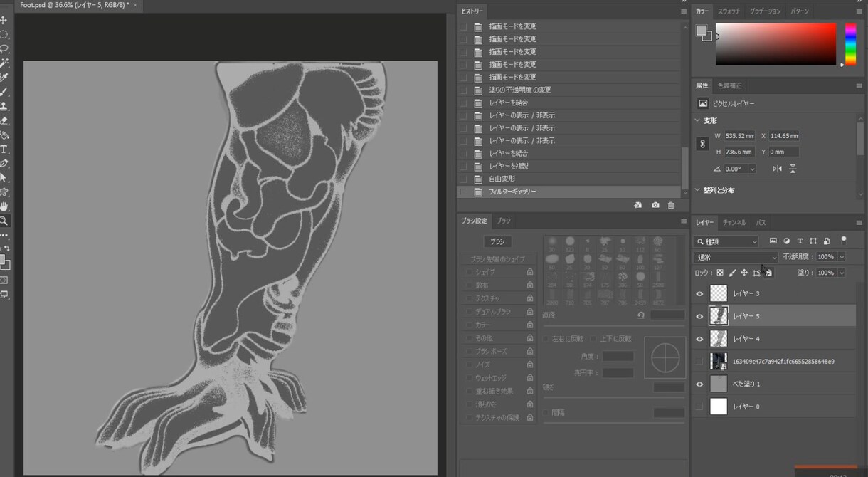This screenshot has width=868, height=477.
Task: Hide べた塗り 1 layer eye icon
Action: (699, 384)
